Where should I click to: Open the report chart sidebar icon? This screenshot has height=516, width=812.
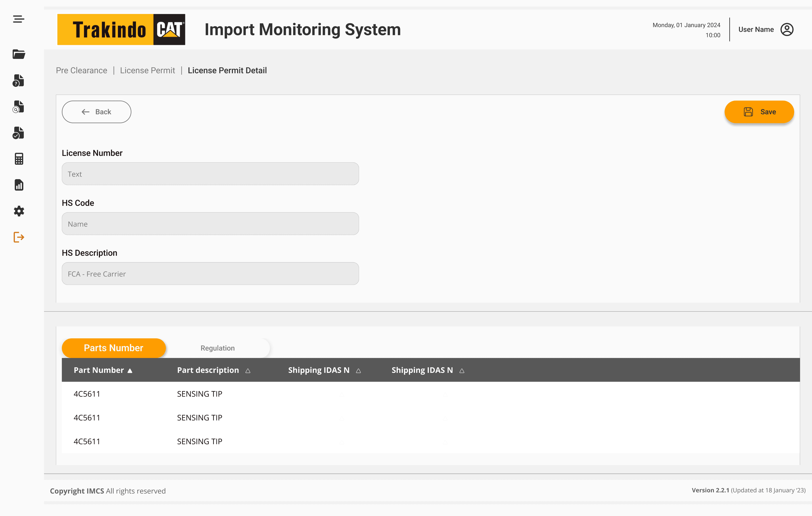19,185
